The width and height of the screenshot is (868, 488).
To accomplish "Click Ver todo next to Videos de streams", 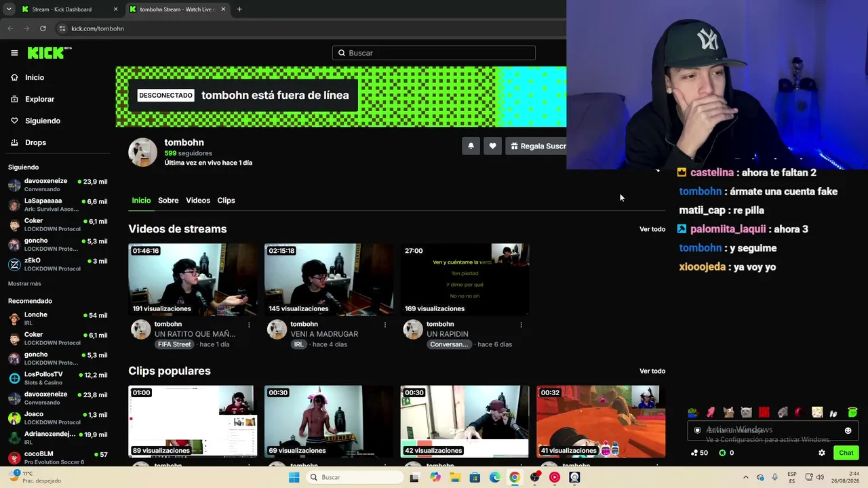I will pyautogui.click(x=652, y=229).
